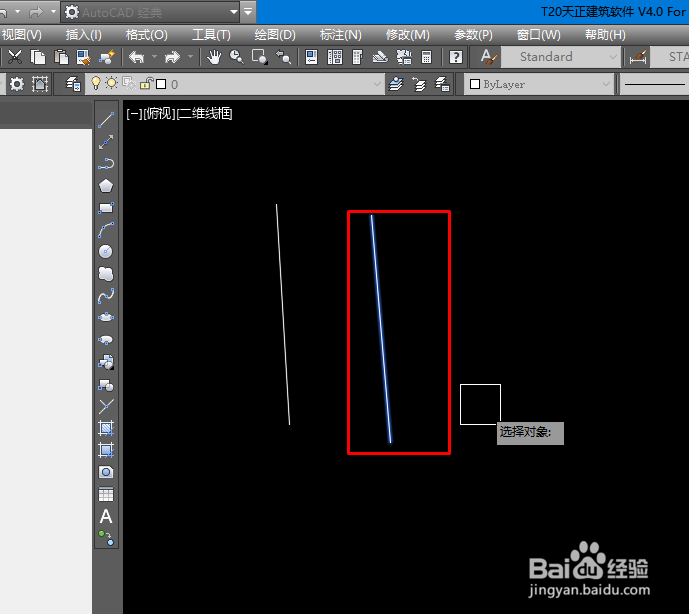Open the quick access customize arrow
This screenshot has height=614, width=689.
(x=248, y=12)
